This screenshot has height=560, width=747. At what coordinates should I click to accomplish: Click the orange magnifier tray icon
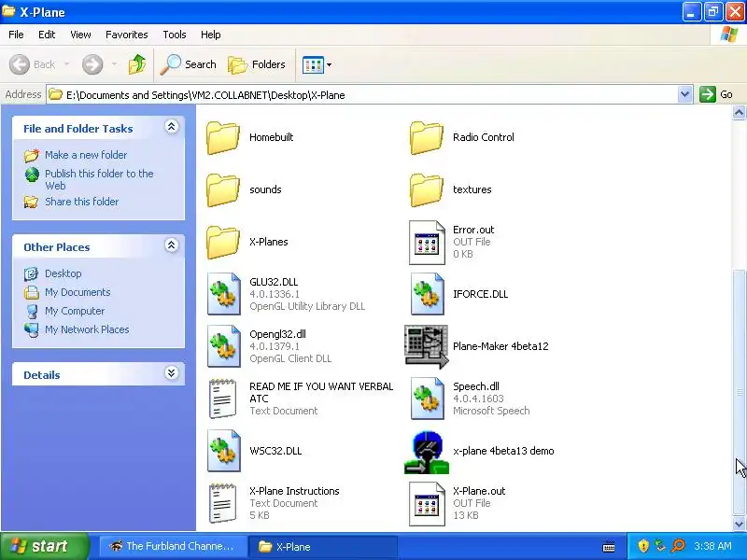(678, 545)
